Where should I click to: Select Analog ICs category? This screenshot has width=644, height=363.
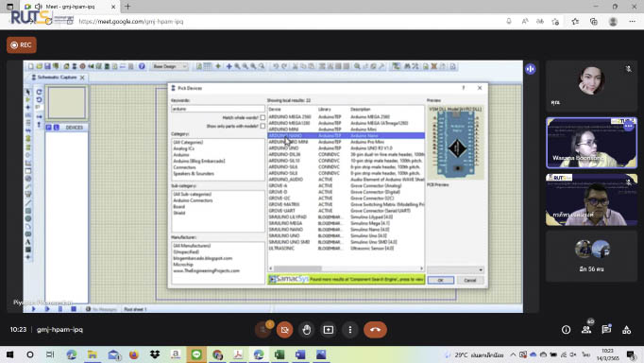pos(183,148)
